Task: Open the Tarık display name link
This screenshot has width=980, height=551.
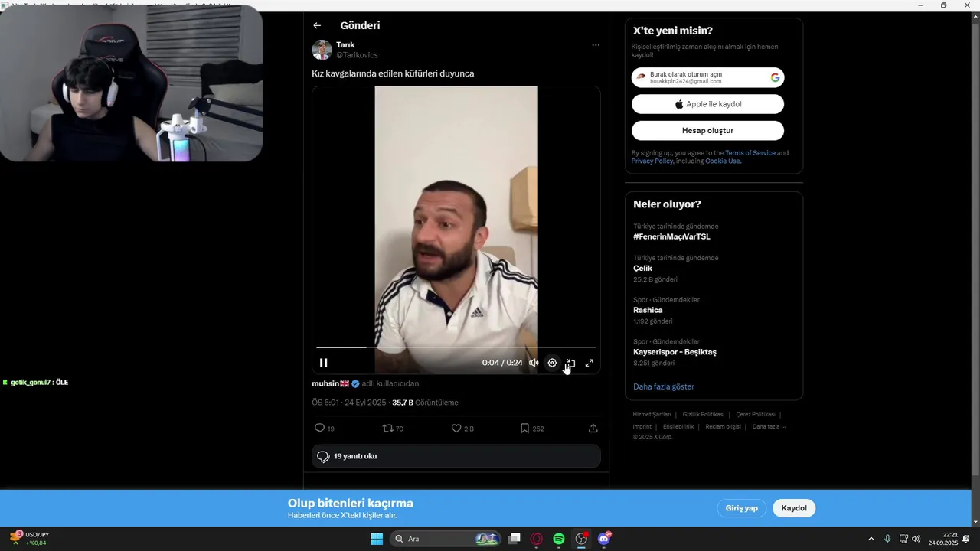Action: click(x=345, y=44)
